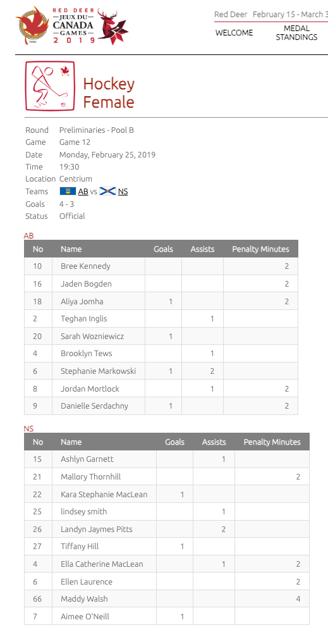Click the Penalty Minutes header in NS table
This screenshot has height=644, width=328.
(272, 442)
